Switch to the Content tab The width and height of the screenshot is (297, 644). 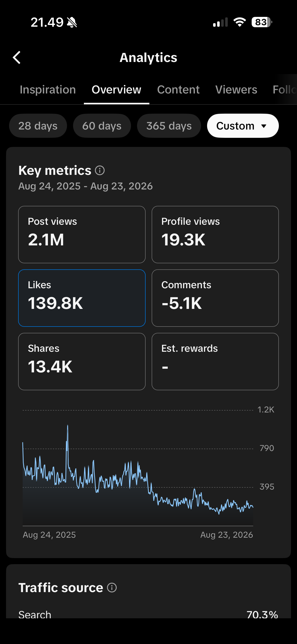click(x=178, y=90)
